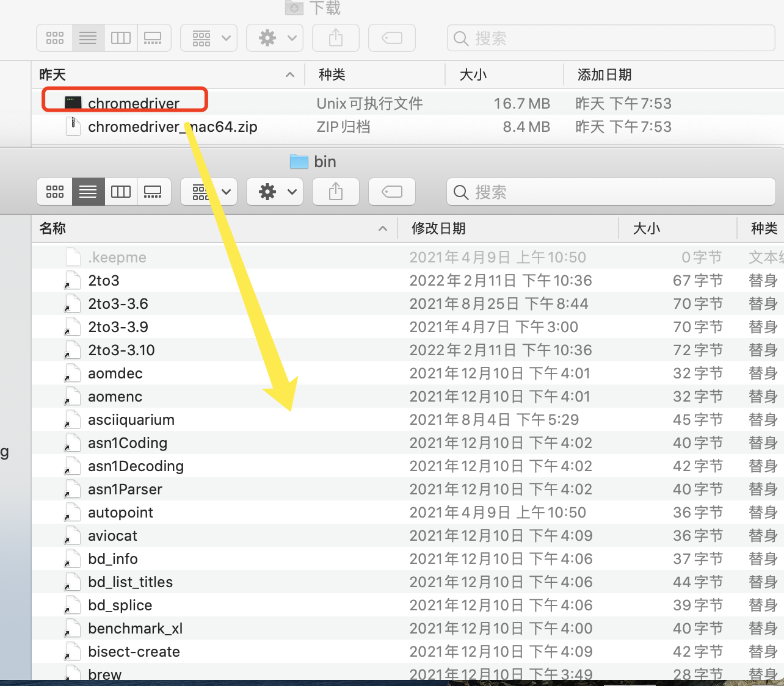Click ZIP 归档 type cell

click(344, 126)
